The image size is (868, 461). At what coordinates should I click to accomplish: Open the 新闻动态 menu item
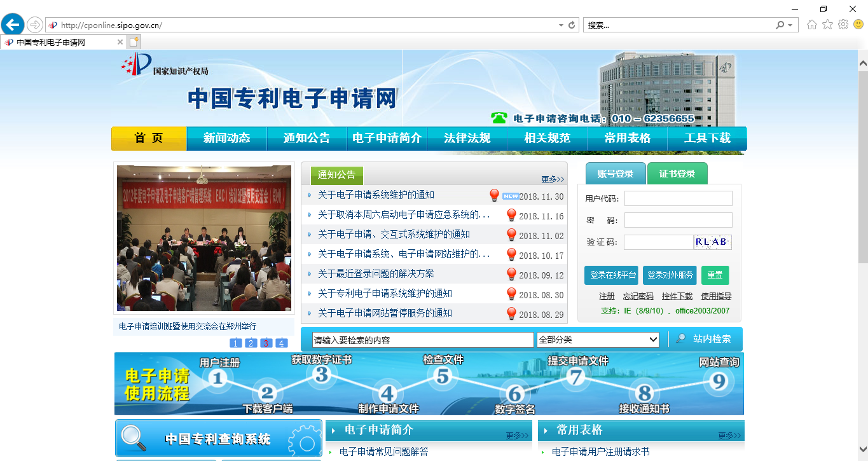tap(227, 139)
